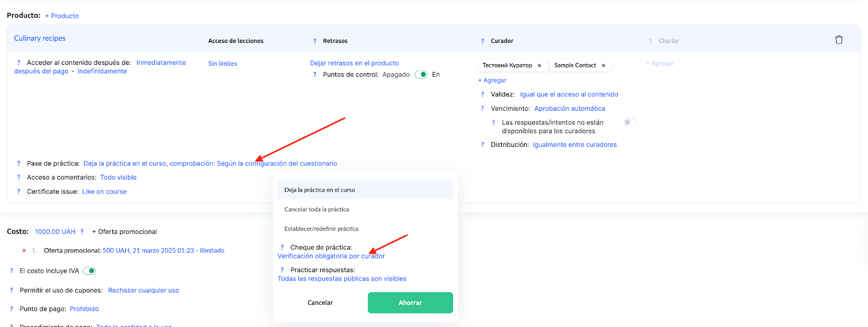Open Verificación obligatoria por curador dropdown
Screen dimensions: 868x327
pyautogui.click(x=331, y=256)
